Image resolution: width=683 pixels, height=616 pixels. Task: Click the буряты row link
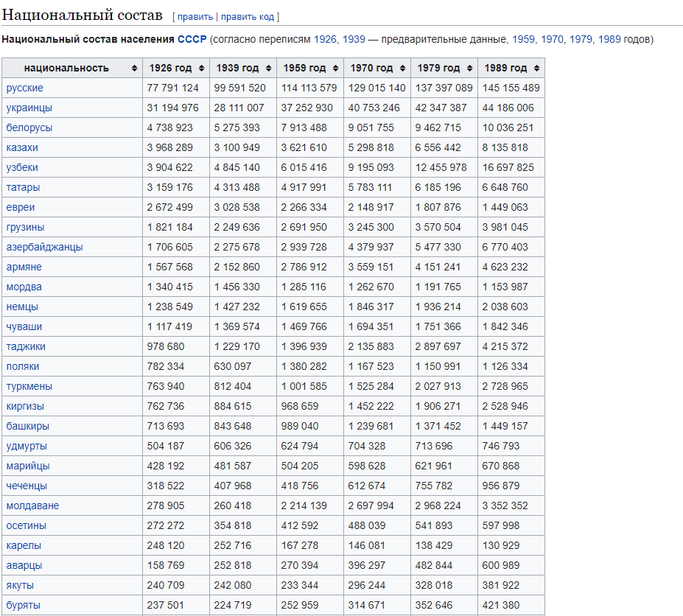click(24, 605)
